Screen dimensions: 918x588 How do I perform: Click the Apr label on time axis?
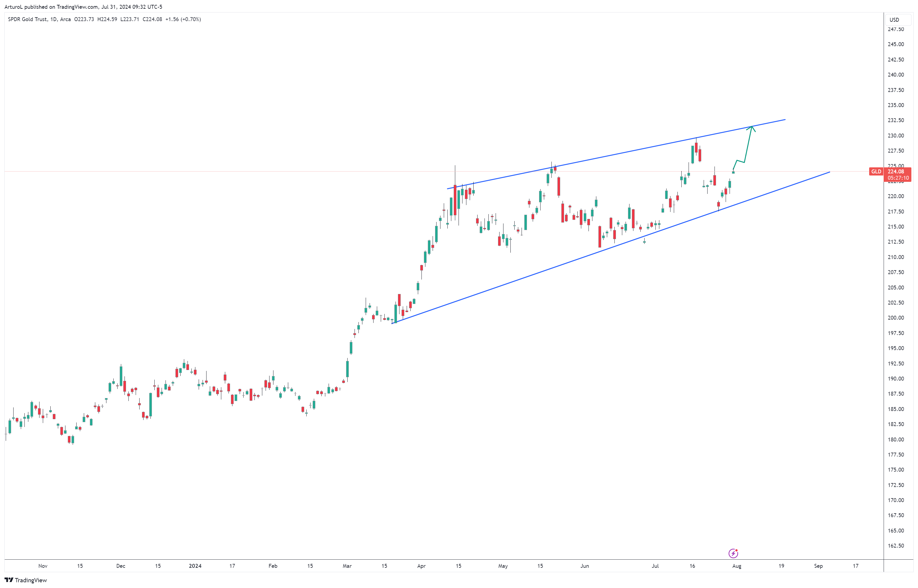pyautogui.click(x=421, y=566)
